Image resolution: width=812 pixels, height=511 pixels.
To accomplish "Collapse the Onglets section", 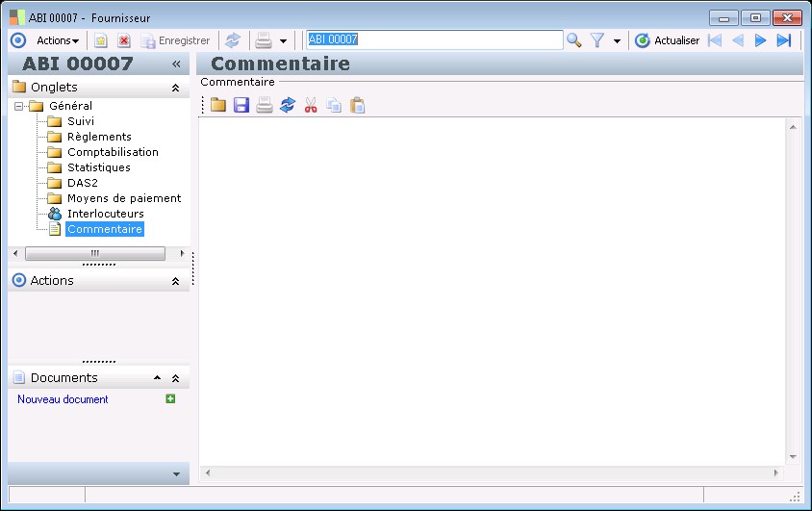I will pos(175,88).
